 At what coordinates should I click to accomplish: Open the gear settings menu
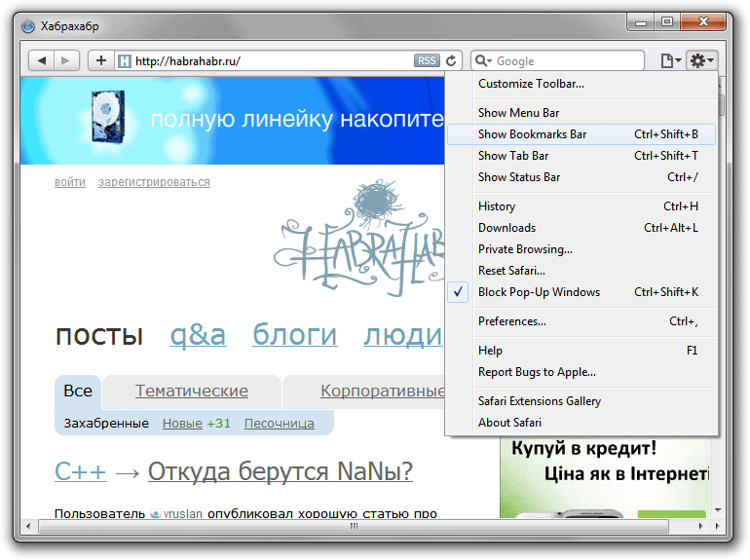pos(701,60)
